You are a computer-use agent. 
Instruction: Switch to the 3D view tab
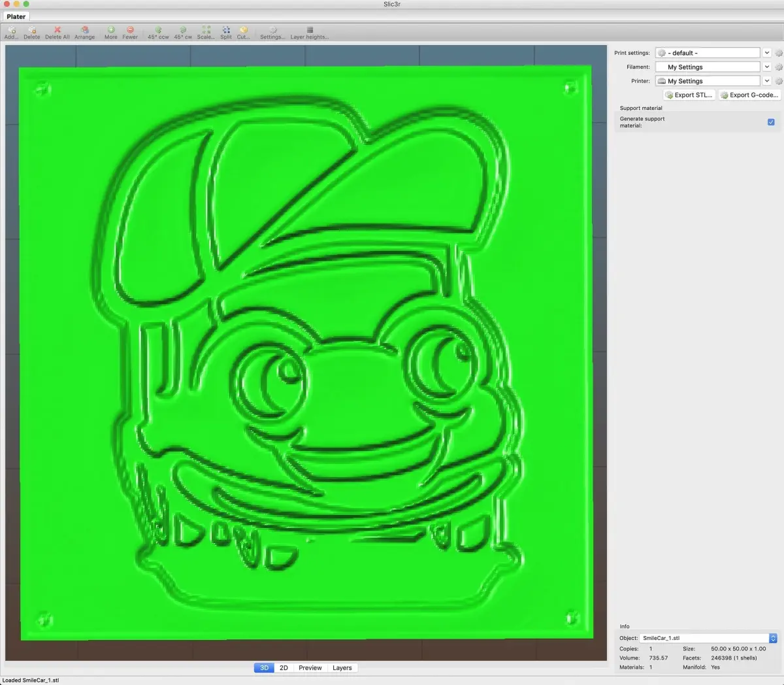tap(264, 668)
